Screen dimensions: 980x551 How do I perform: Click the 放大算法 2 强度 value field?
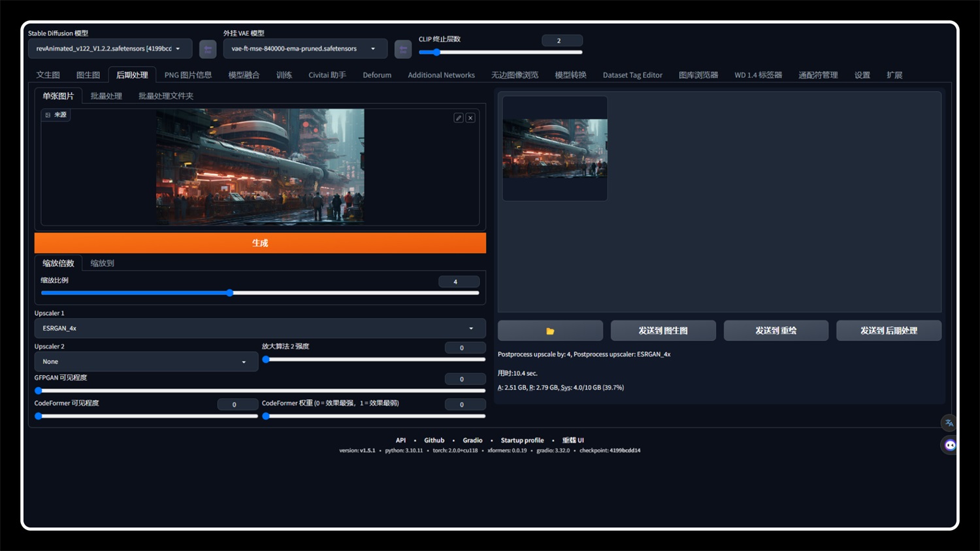[465, 348]
